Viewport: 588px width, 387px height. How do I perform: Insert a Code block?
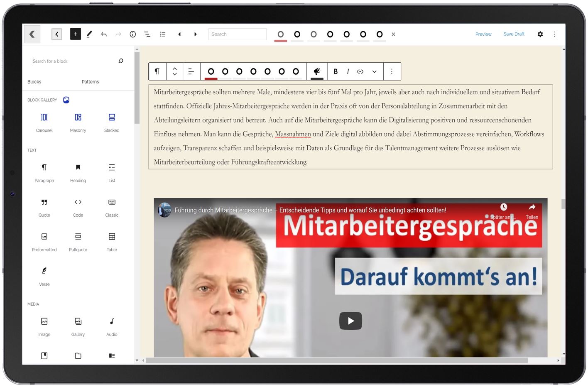[78, 208]
